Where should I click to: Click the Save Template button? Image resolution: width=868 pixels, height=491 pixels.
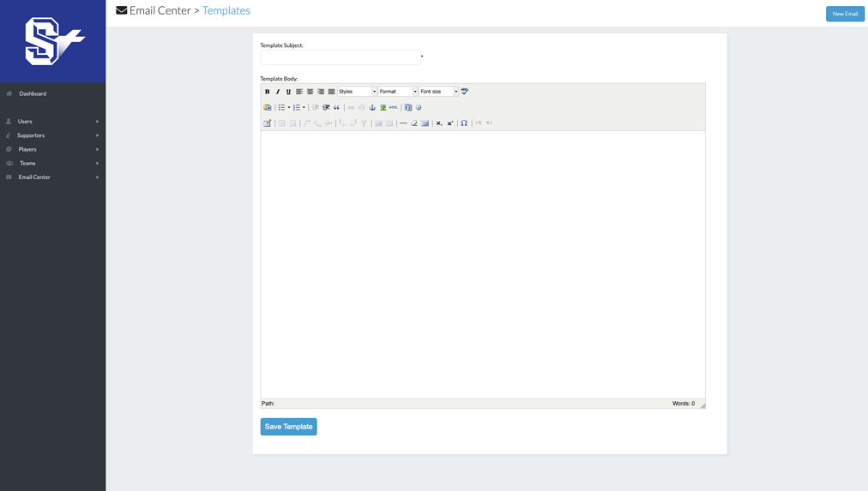[288, 427]
